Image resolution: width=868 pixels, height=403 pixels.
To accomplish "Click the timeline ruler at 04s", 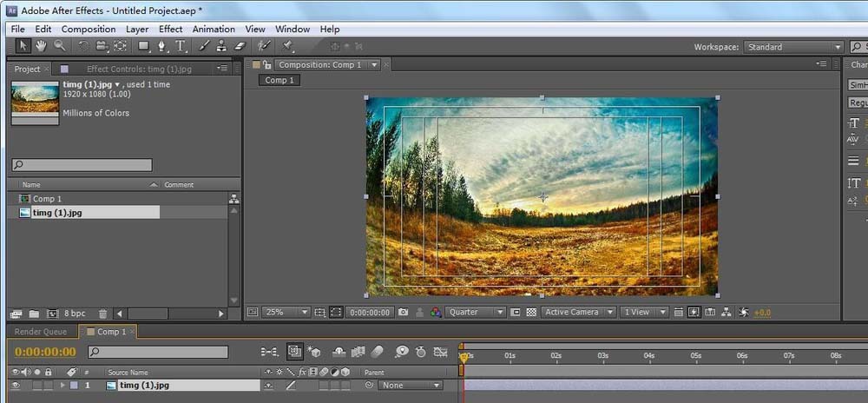I will point(648,356).
